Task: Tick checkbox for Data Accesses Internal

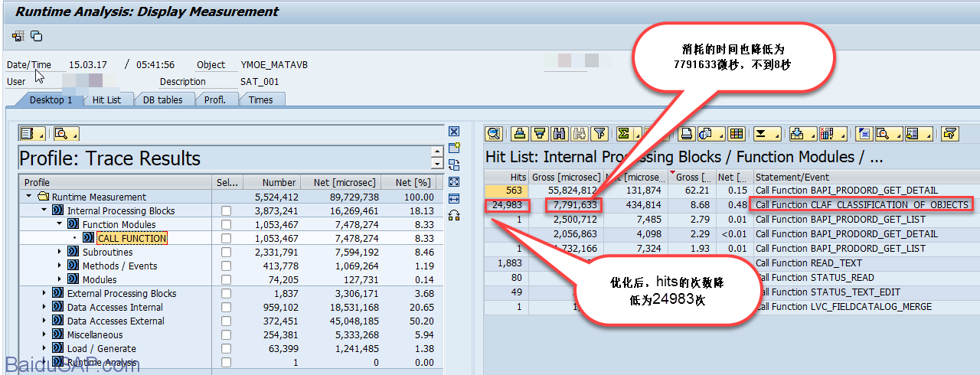Action: [227, 308]
